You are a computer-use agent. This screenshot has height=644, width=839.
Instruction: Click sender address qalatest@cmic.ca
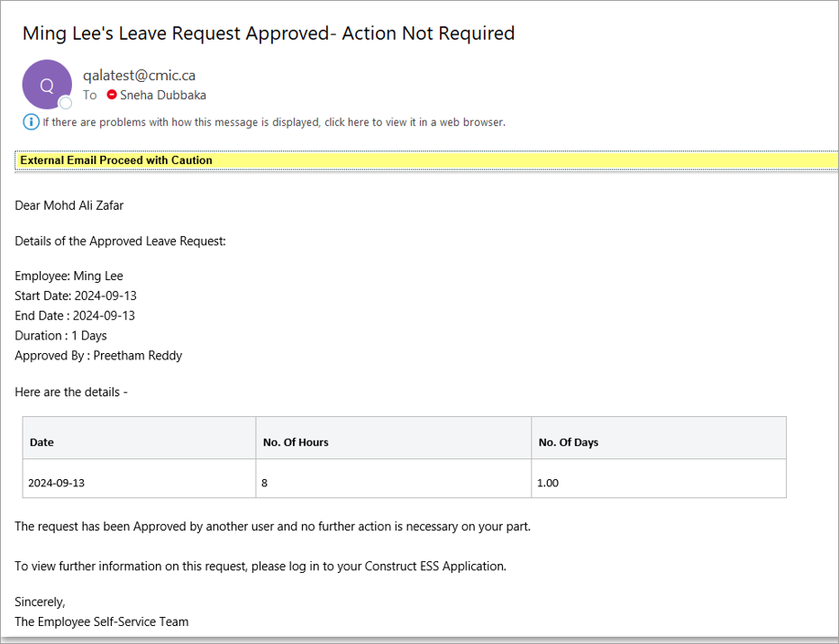click(x=139, y=76)
